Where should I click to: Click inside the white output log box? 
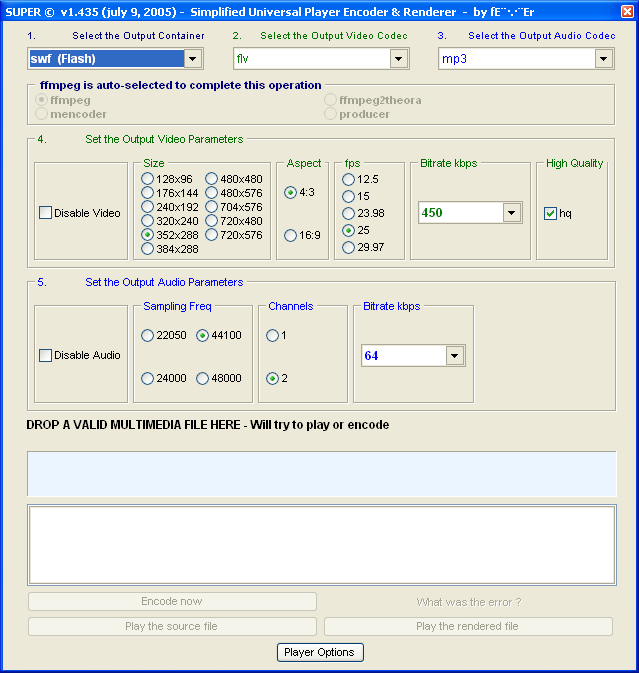(x=322, y=545)
